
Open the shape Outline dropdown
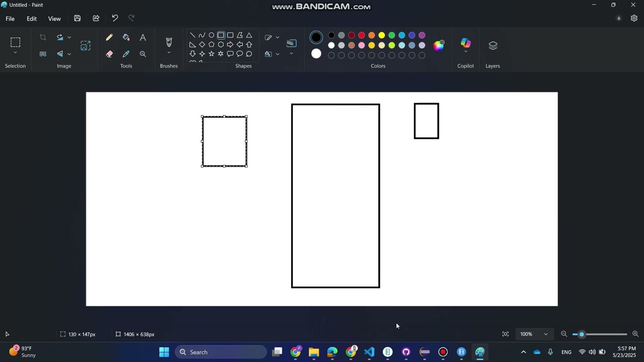click(277, 38)
